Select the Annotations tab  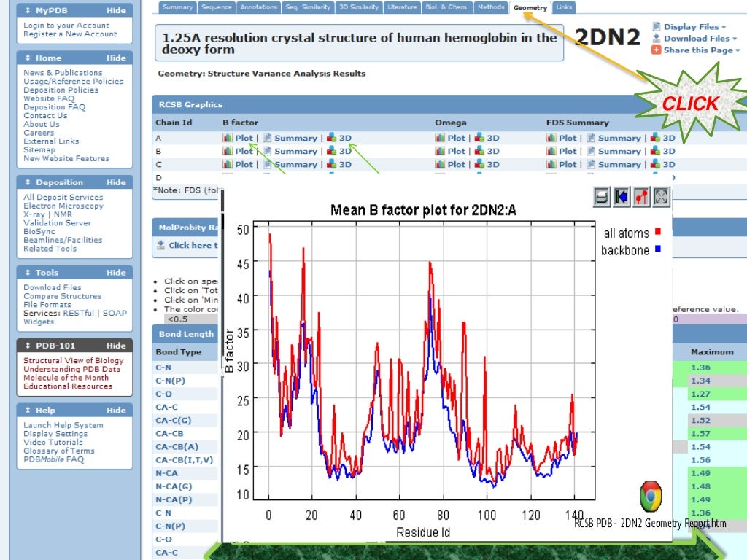coord(258,7)
